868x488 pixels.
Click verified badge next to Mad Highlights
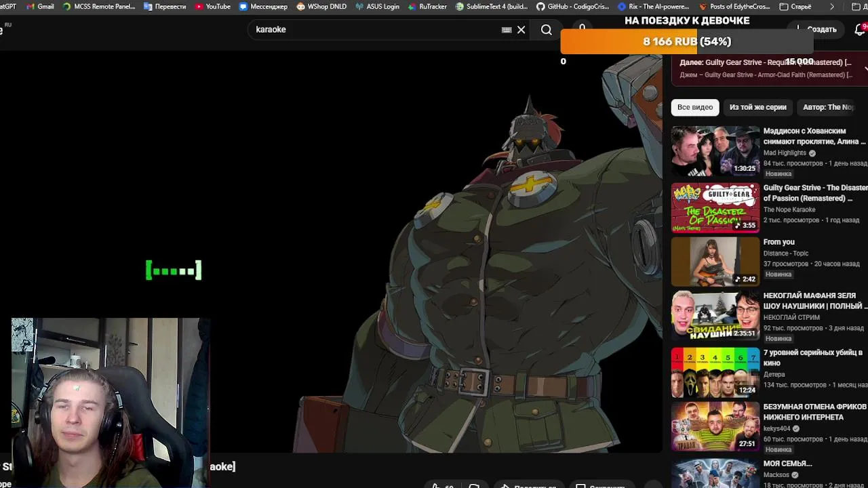point(812,153)
